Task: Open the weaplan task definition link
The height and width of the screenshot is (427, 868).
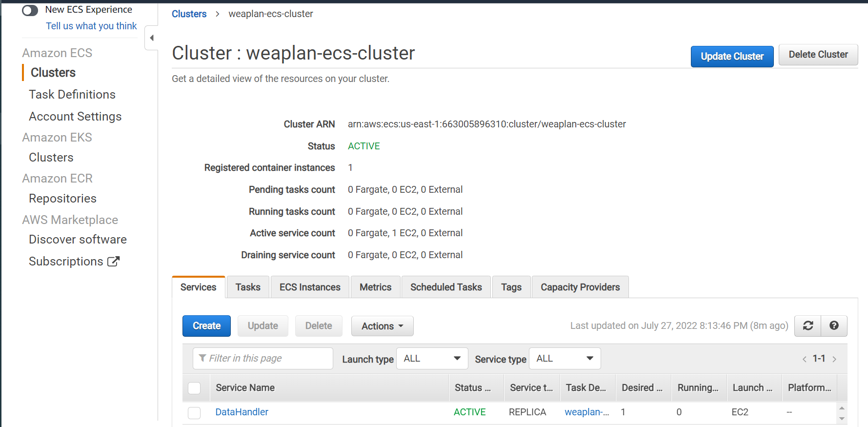Action: [587, 412]
